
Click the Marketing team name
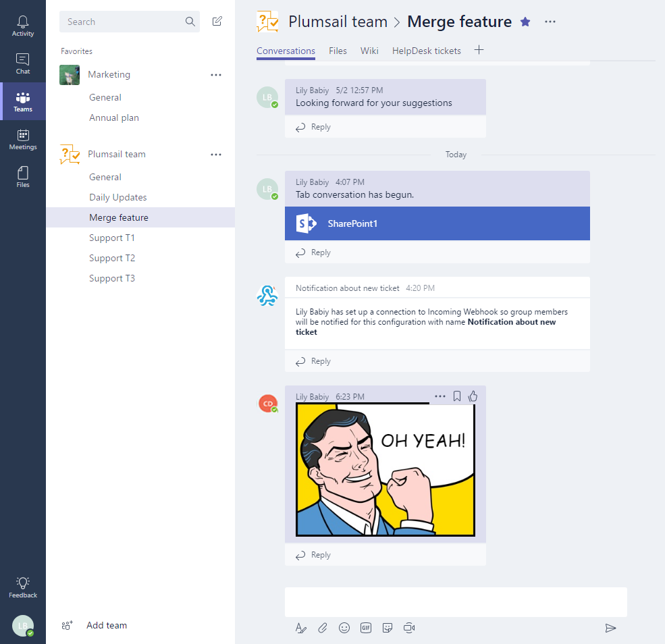point(109,75)
